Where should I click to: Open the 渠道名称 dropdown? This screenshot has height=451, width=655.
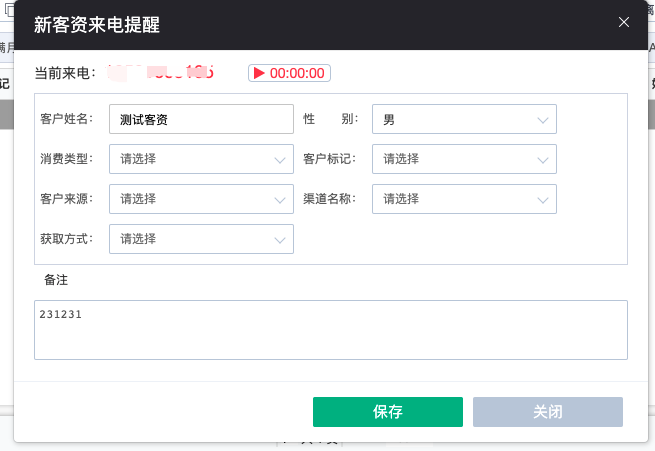[x=464, y=199]
